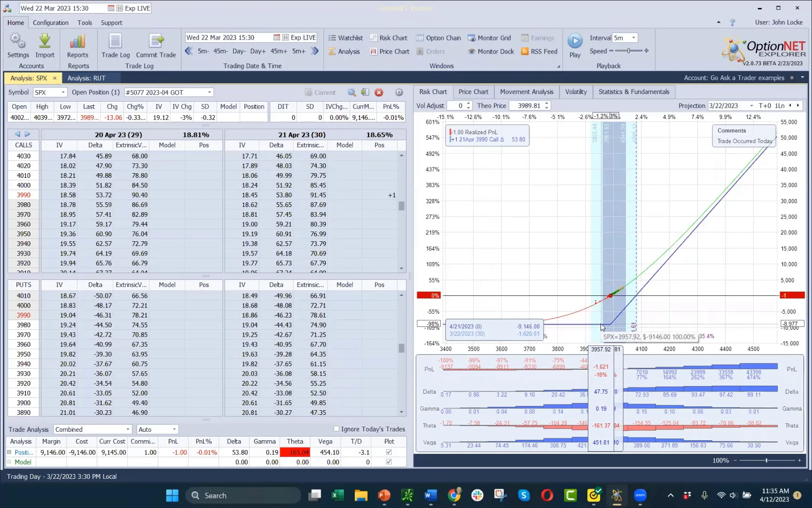Click the Commit Trade icon
This screenshot has width=812, height=508.
point(156,45)
